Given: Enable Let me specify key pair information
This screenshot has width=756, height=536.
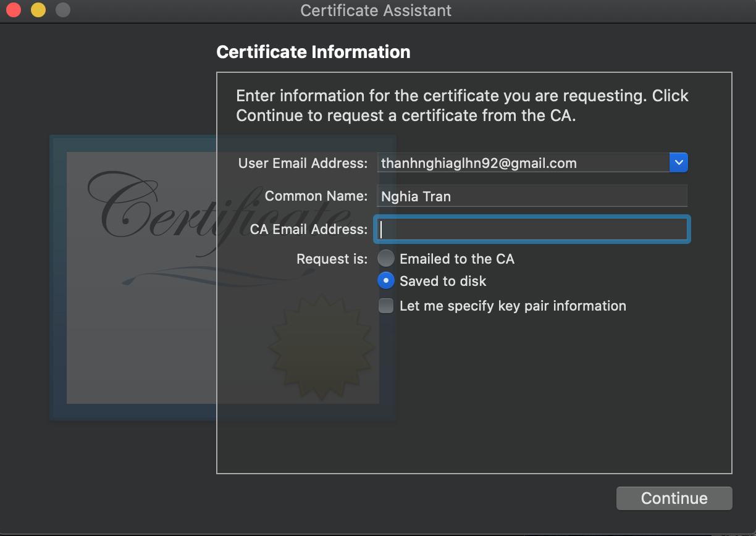Looking at the screenshot, I should [386, 306].
